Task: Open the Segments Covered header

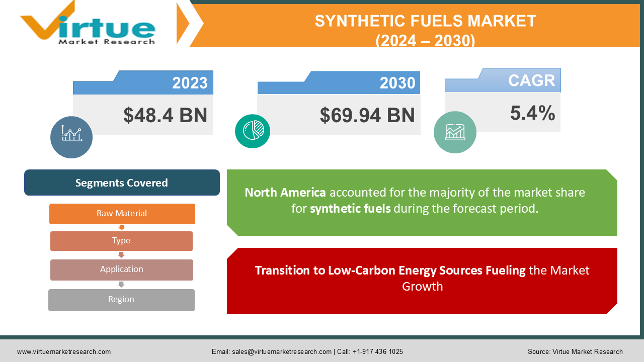Action: [x=122, y=183]
